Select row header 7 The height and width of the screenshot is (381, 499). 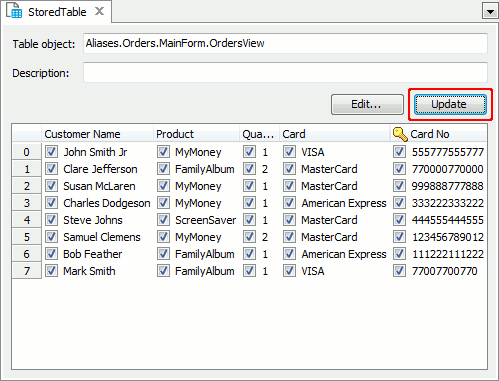click(x=26, y=271)
